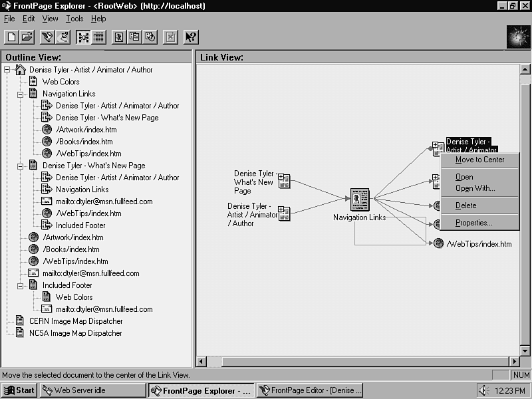Collapse the Navigation Links tree node

pos(21,94)
